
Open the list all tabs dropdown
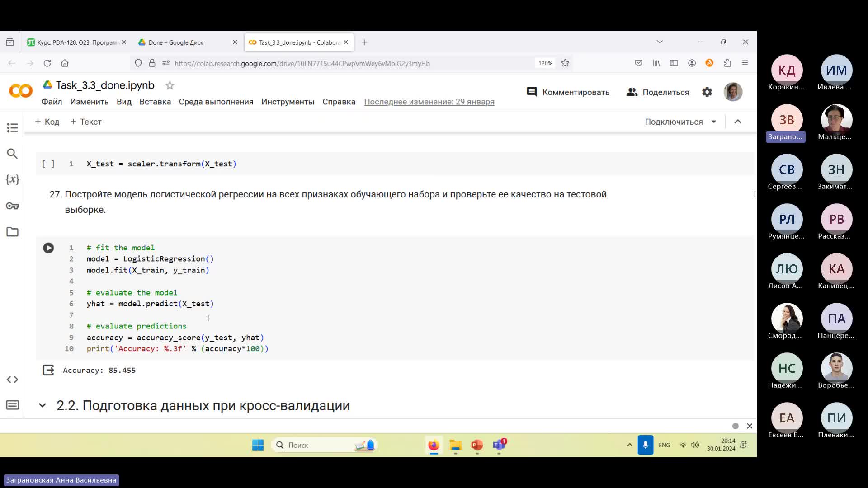coord(660,42)
